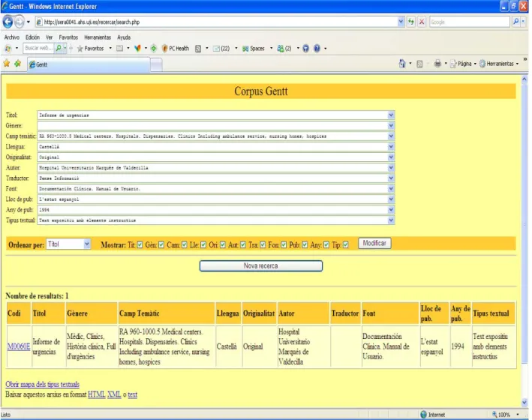Expand the Camp temàtic dropdown
This screenshot has width=532, height=420.
[x=391, y=136]
